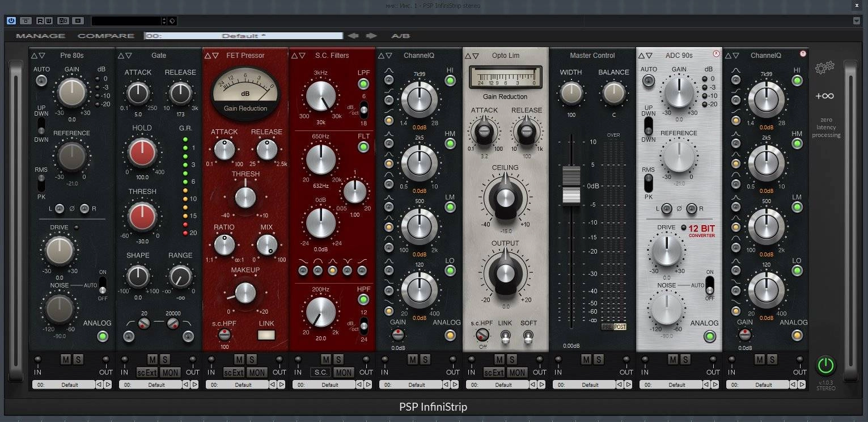This screenshot has height=422, width=868.
Task: Toggle the Pre 80s AUTO gain button
Action: (41, 81)
